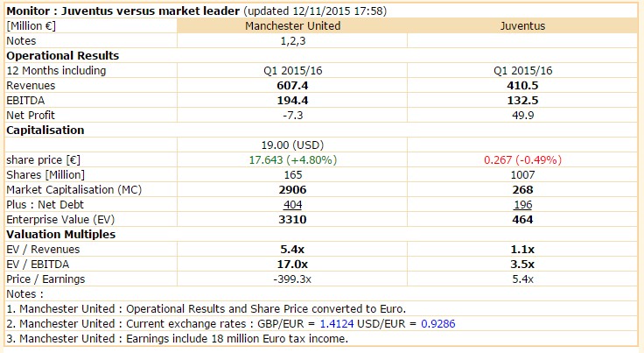This screenshot has height=353, width=644.
Task: Click the 19.00 (USD) price cell
Action: 292,145
